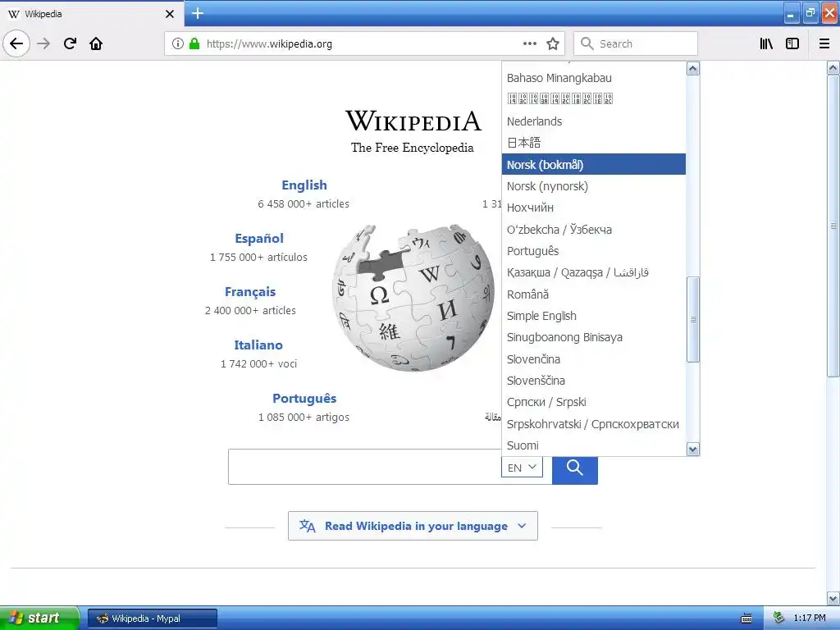Choose Slovenščina in the list
Viewport: 840px width, 630px height.
tap(594, 381)
